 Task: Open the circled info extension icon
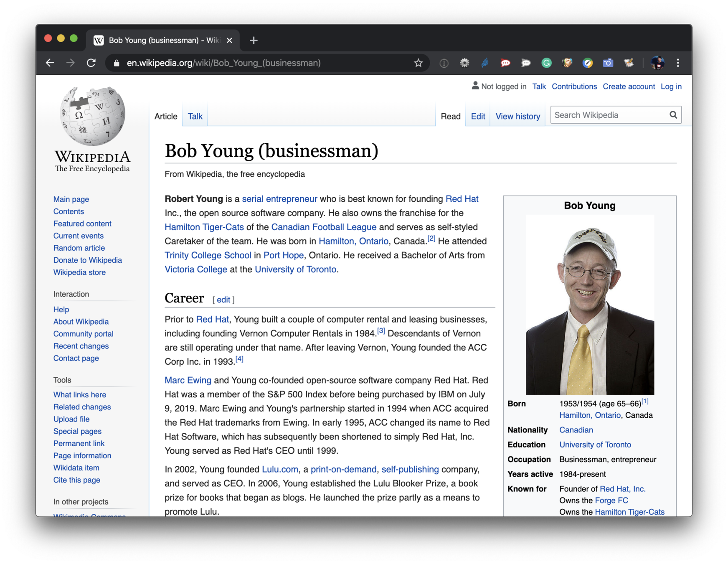click(444, 63)
